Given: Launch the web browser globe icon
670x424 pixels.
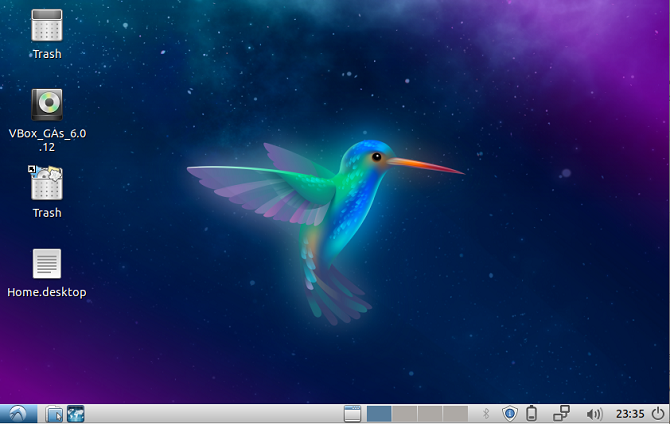Looking at the screenshot, I should [x=76, y=414].
